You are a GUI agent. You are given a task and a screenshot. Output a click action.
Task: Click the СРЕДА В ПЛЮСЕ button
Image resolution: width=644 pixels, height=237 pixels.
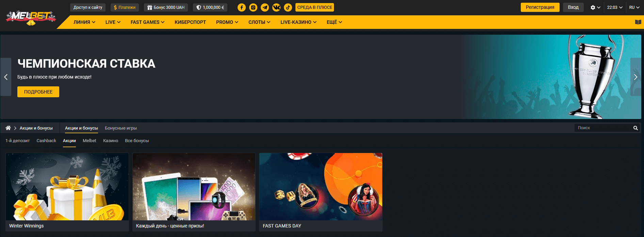[315, 7]
